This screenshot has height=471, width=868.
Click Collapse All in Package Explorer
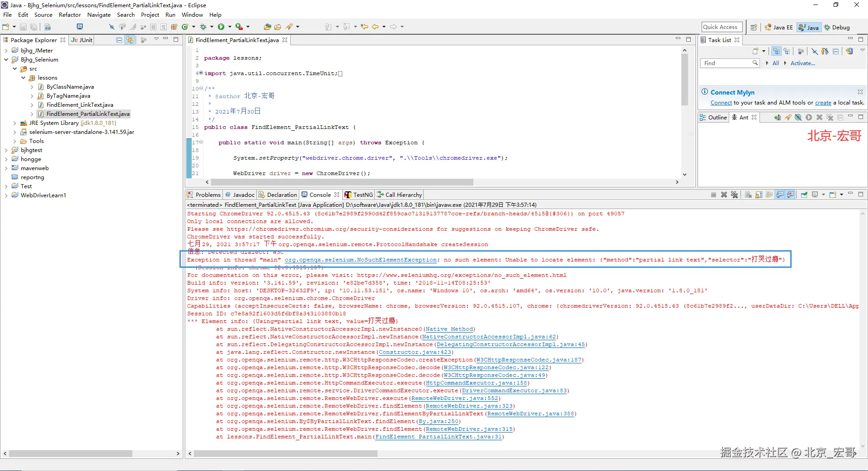click(119, 40)
